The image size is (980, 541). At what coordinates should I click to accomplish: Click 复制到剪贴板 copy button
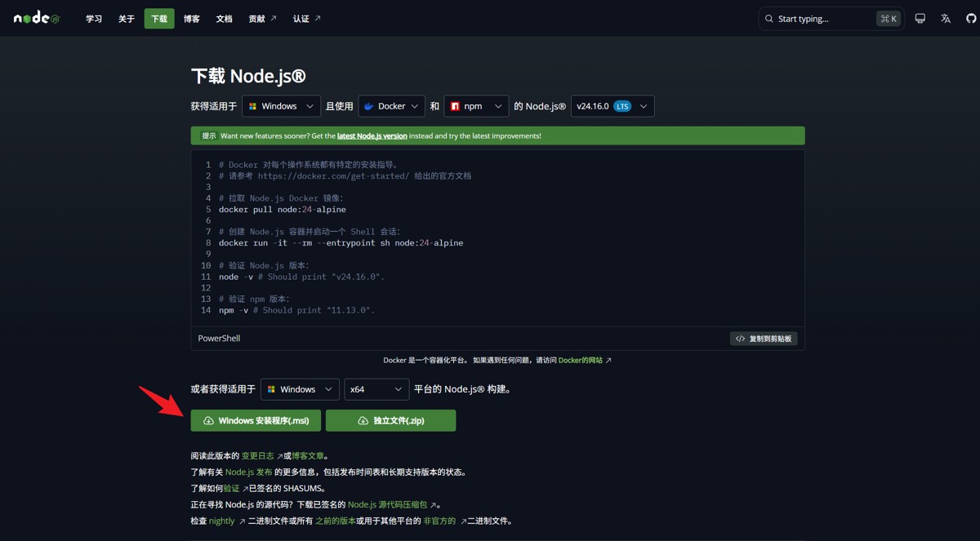pyautogui.click(x=764, y=339)
